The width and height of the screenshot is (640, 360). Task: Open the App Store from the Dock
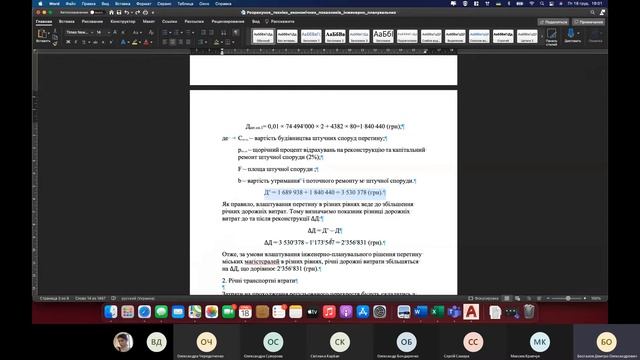(x=362, y=312)
